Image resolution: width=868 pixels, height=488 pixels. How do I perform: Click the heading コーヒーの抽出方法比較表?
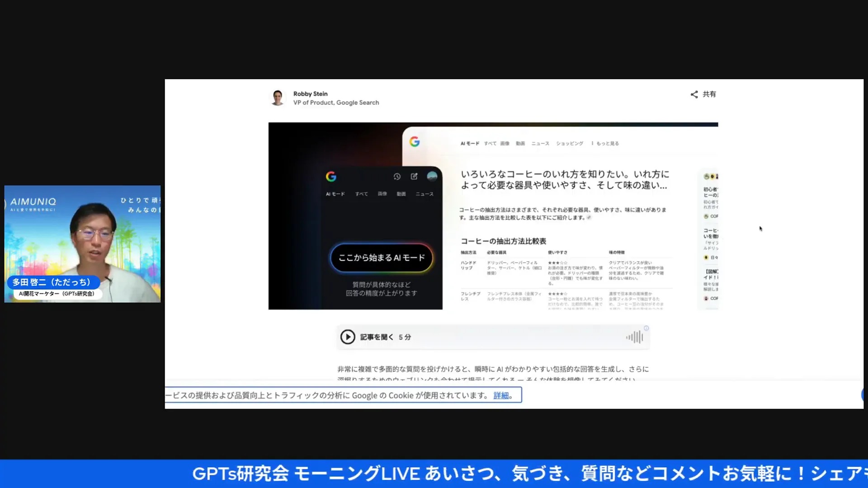click(504, 241)
